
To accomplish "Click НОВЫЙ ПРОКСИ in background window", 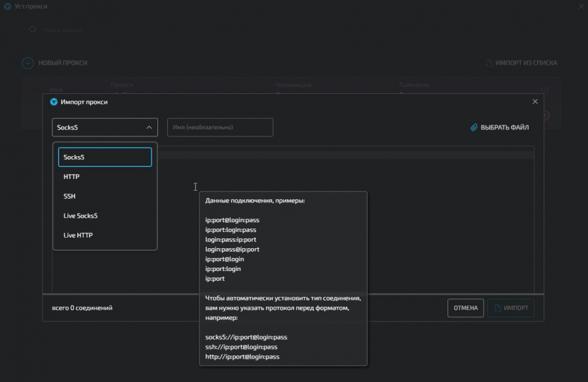I will 63,63.
